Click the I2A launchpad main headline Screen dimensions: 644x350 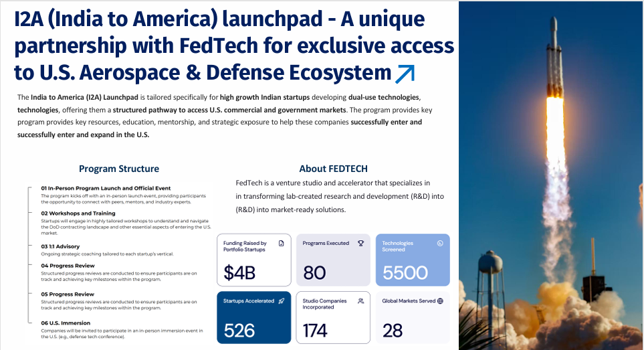[234, 46]
